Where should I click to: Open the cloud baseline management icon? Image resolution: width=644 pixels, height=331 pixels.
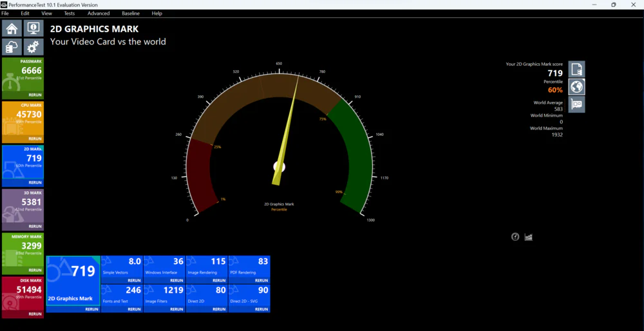pyautogui.click(x=12, y=47)
